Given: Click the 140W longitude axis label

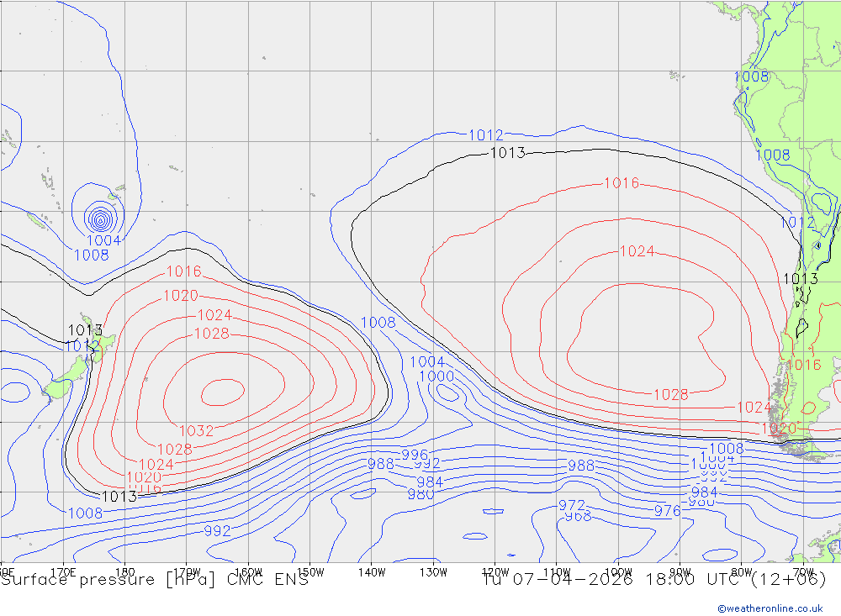Looking at the screenshot, I should tap(372, 572).
